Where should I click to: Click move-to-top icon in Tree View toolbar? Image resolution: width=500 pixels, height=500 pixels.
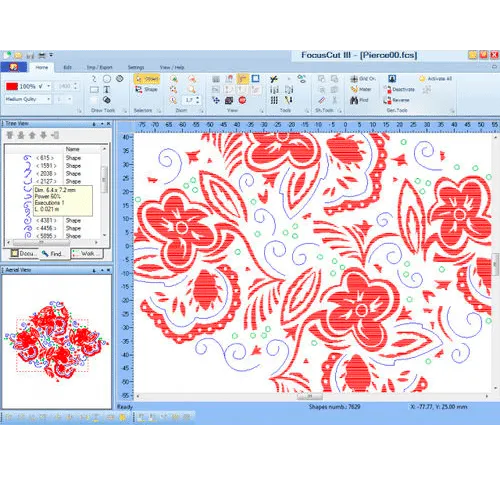tap(10, 135)
